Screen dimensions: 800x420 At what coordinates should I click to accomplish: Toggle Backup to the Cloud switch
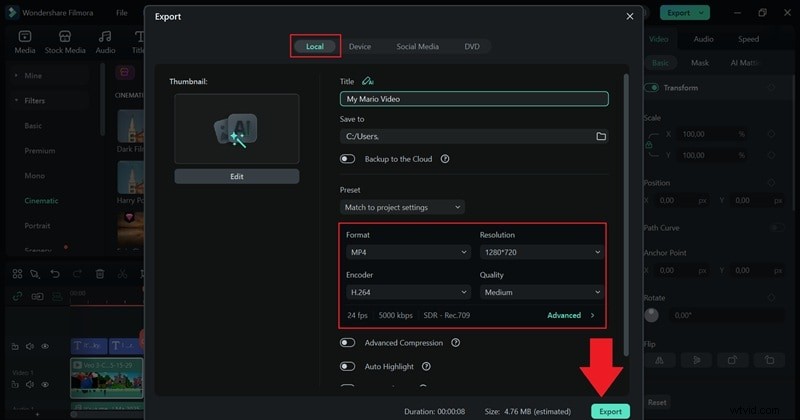coord(347,159)
